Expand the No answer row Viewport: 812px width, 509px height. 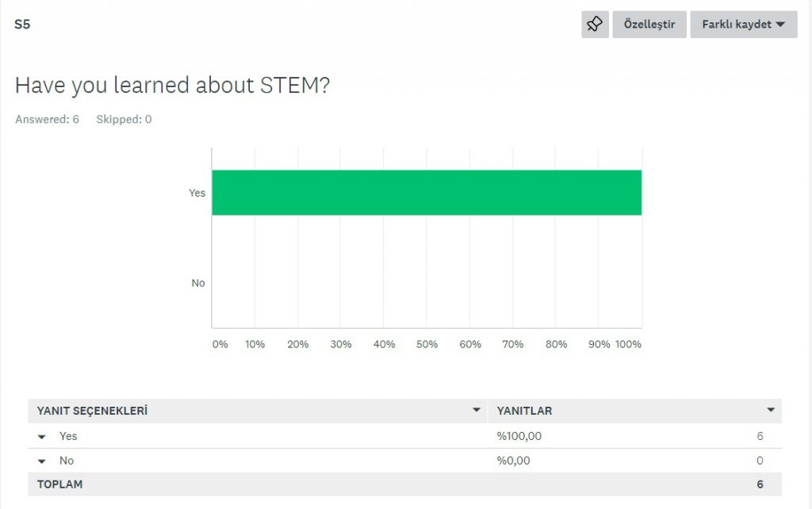tap(42, 461)
